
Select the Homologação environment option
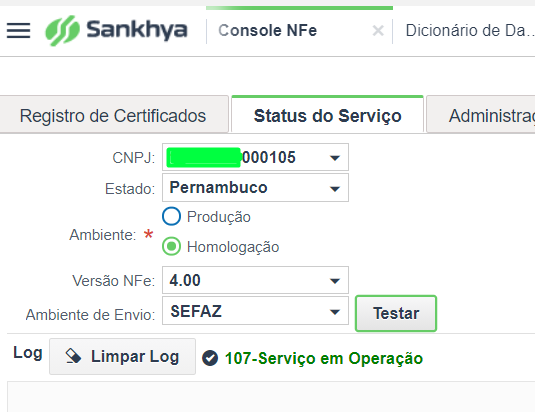point(171,246)
